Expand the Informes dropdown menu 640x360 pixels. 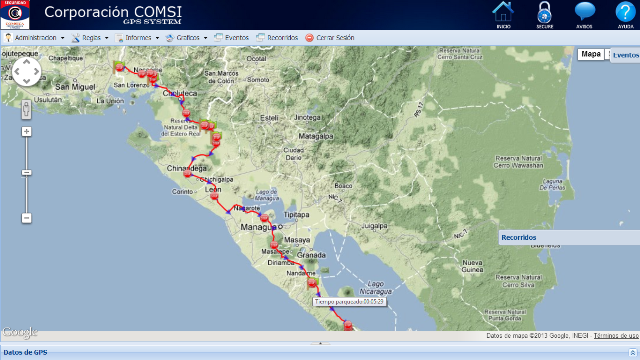click(x=137, y=38)
